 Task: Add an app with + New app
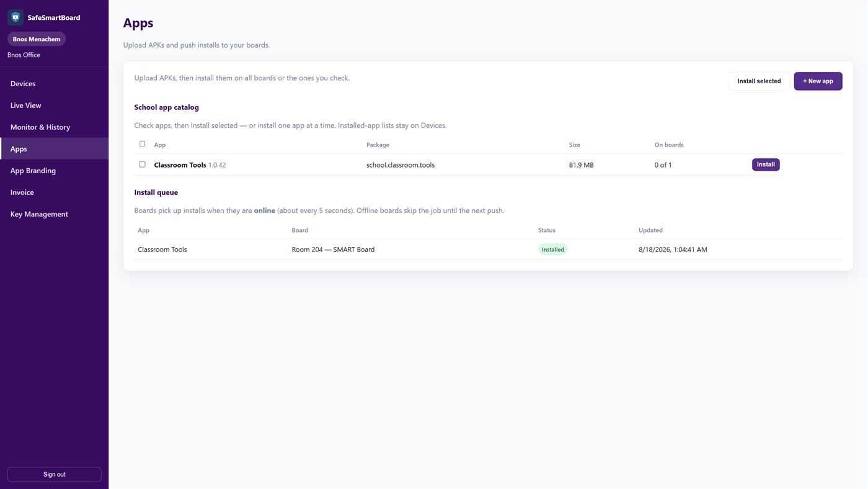click(x=818, y=81)
